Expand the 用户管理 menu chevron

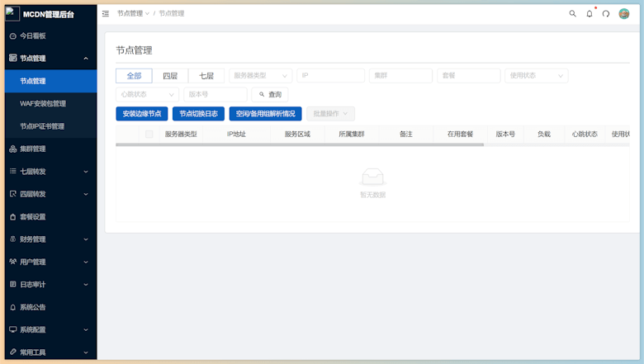[86, 262]
